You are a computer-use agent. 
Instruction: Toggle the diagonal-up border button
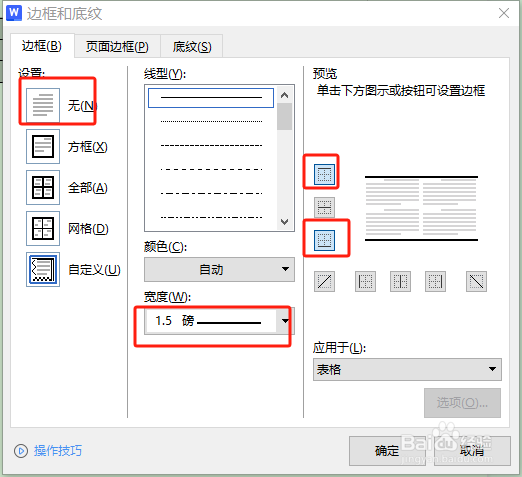pos(324,282)
